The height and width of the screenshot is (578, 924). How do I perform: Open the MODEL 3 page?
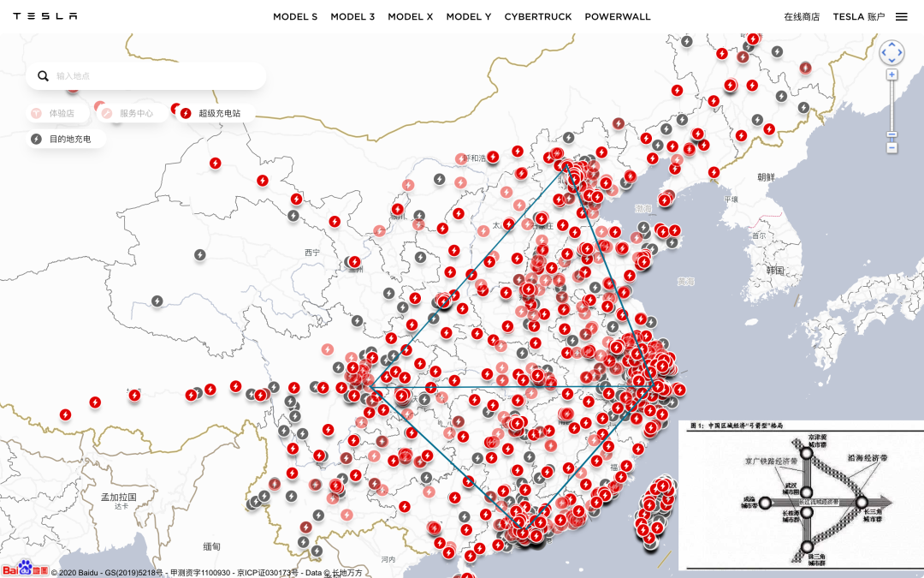352,16
